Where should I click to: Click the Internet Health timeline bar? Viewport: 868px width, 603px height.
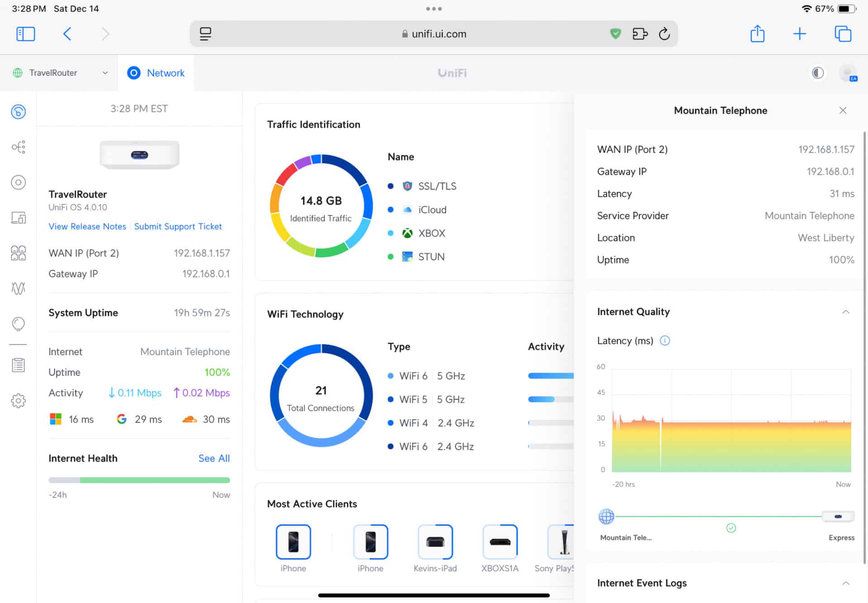(x=139, y=480)
